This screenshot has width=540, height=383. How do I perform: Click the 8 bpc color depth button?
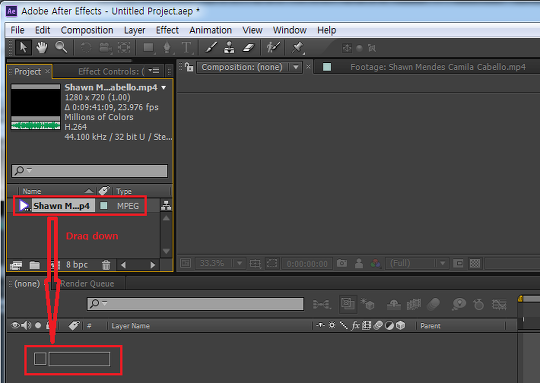(77, 265)
